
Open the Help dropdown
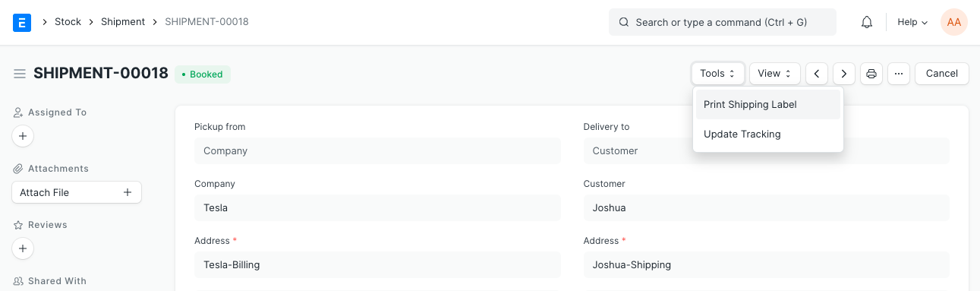coord(912,22)
